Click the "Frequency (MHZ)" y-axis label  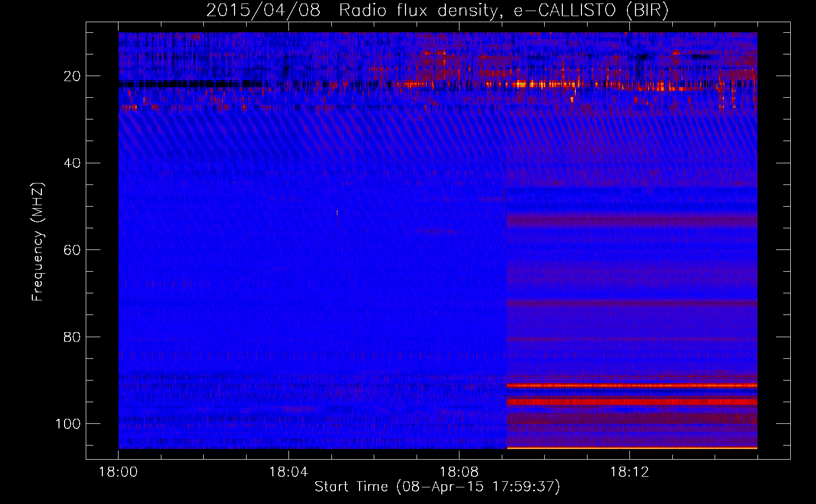pos(38,242)
